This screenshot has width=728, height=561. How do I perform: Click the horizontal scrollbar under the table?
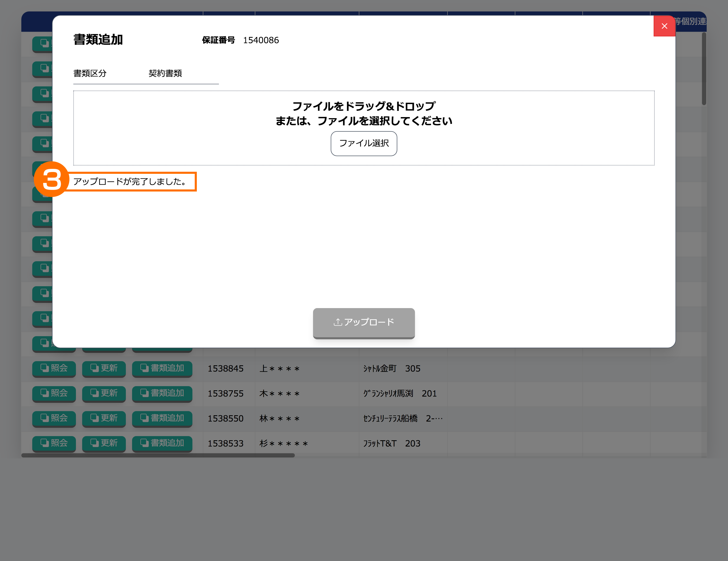[x=158, y=455]
